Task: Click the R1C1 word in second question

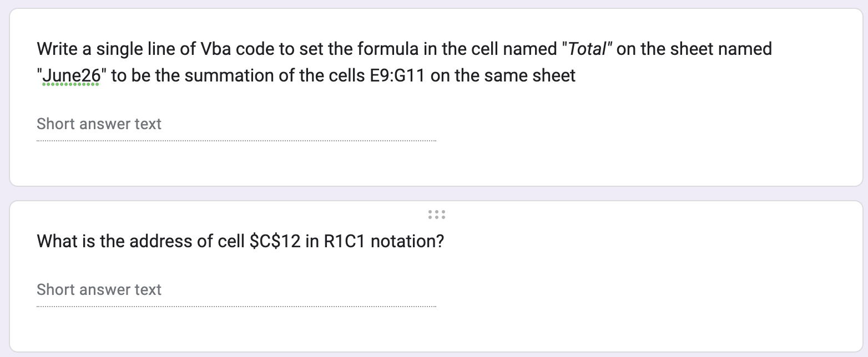Action: pyautogui.click(x=340, y=241)
